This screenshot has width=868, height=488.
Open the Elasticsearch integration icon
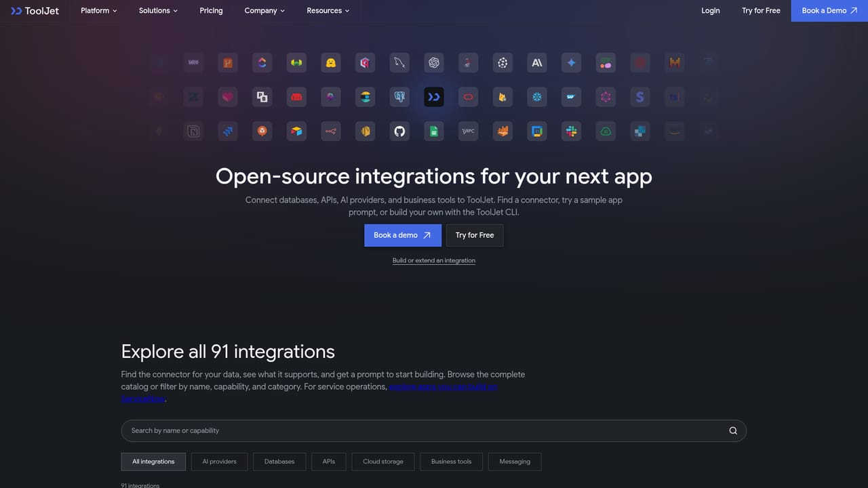(366, 97)
